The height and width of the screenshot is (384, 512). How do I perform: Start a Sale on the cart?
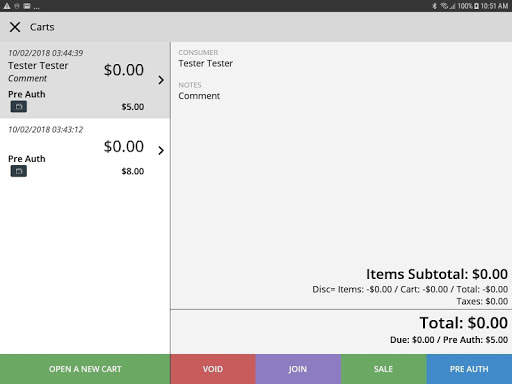[x=384, y=369]
